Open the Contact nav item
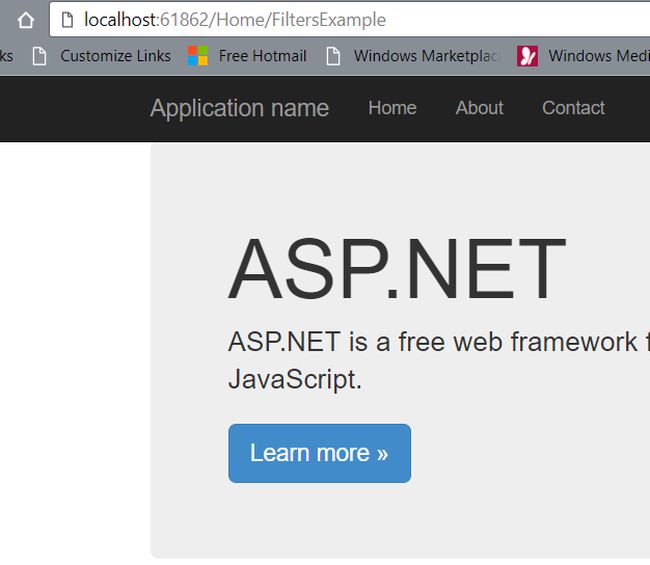 (573, 108)
